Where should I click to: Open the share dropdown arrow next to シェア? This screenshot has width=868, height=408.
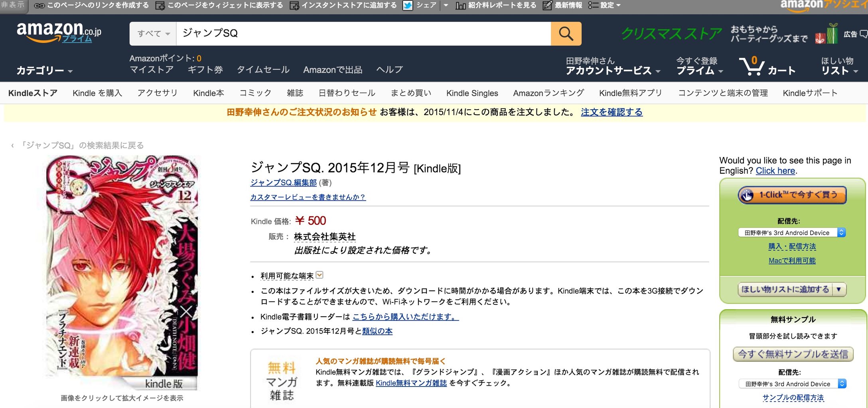click(x=446, y=6)
